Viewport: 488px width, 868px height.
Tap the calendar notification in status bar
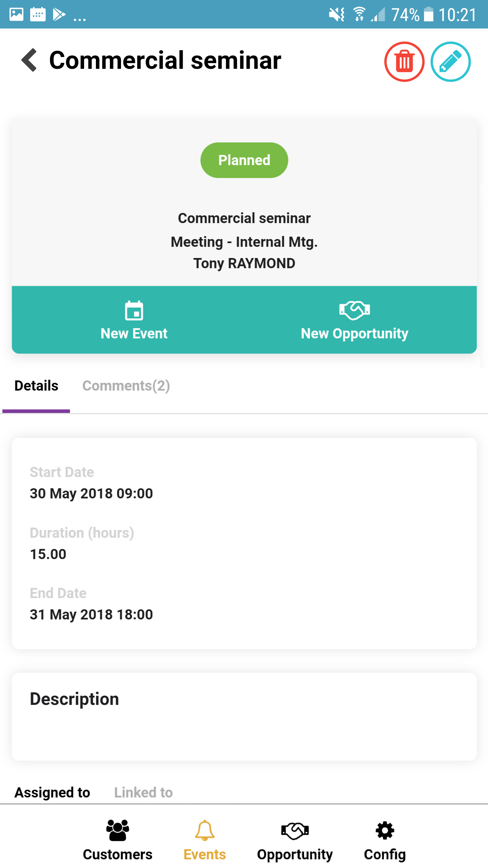[x=38, y=14]
